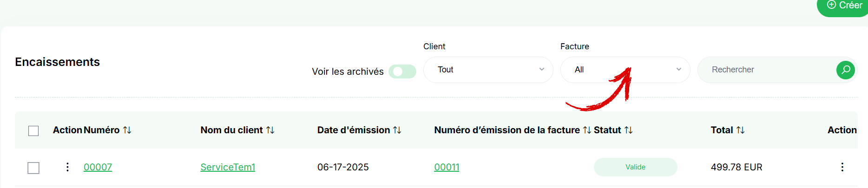Open client ServiceTem1 link
Viewport: 868px width, 188px height.
pyautogui.click(x=228, y=167)
